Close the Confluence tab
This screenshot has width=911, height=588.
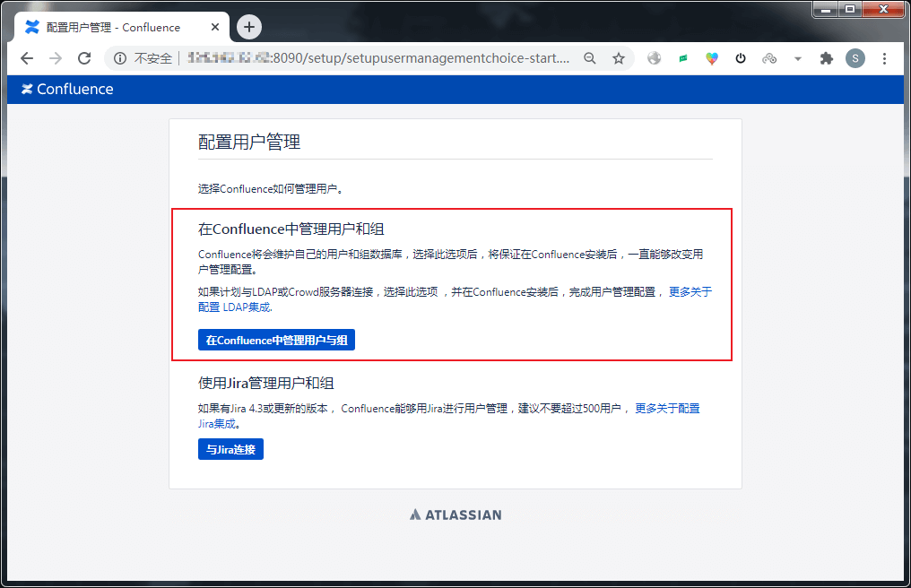click(x=215, y=27)
